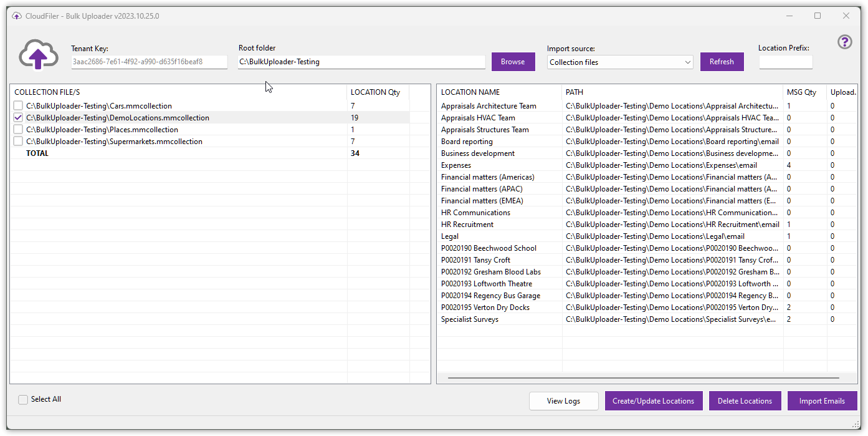Click the CloudFiler title bar app icon
Image resolution: width=868 pixels, height=436 pixels.
pos(17,16)
